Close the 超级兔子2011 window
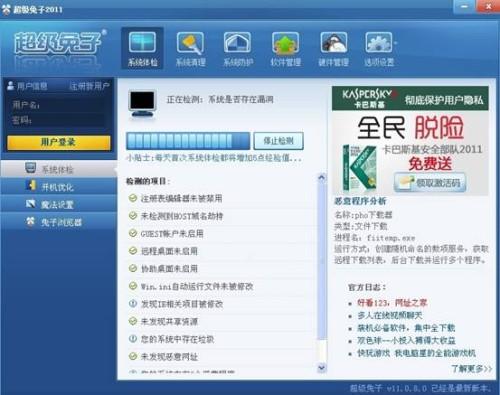Screen dimensions: 500x395 point(488,6)
